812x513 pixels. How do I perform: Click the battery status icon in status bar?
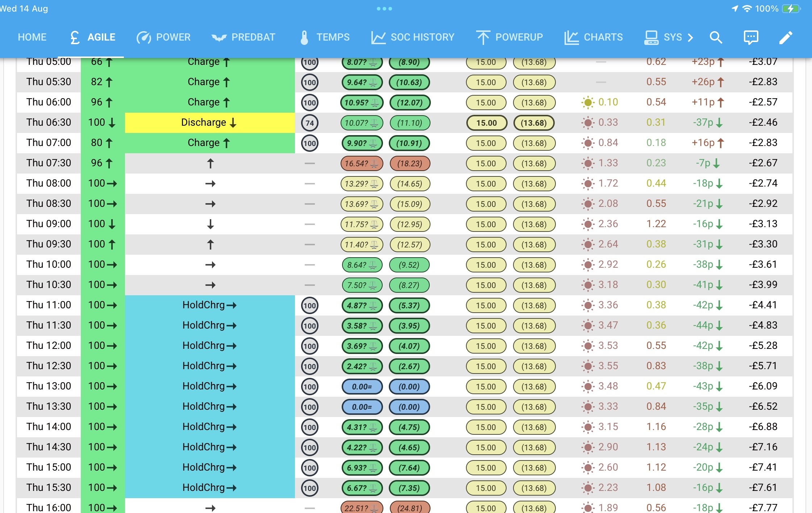[791, 9]
